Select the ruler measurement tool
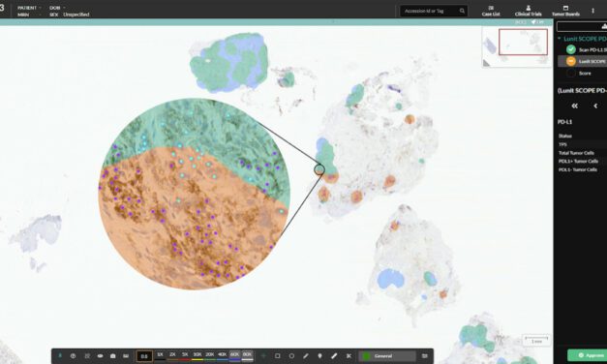Screen dimensions: 607x364 click(x=334, y=356)
